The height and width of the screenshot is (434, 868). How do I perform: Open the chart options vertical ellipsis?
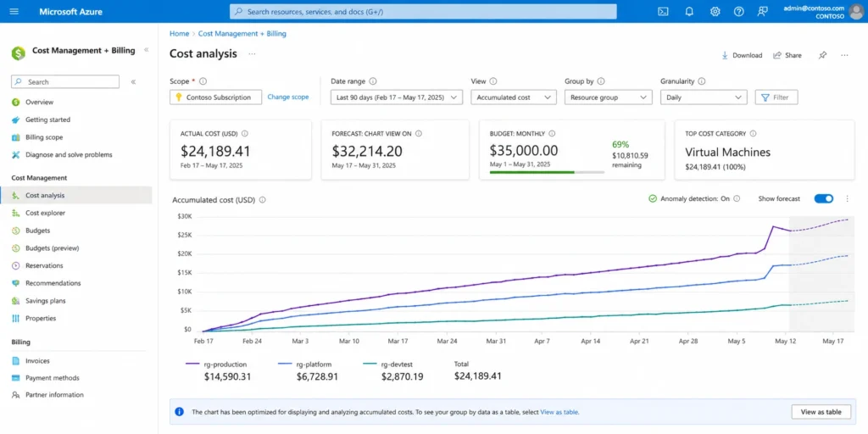click(847, 198)
